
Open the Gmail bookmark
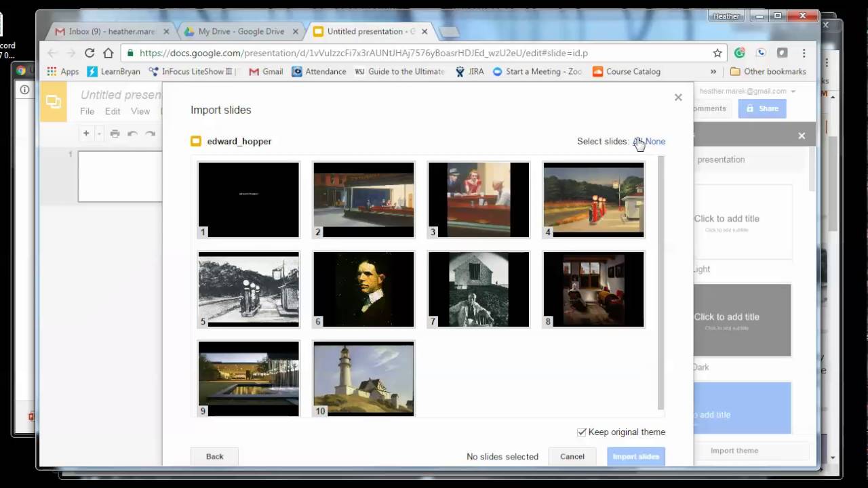point(266,71)
